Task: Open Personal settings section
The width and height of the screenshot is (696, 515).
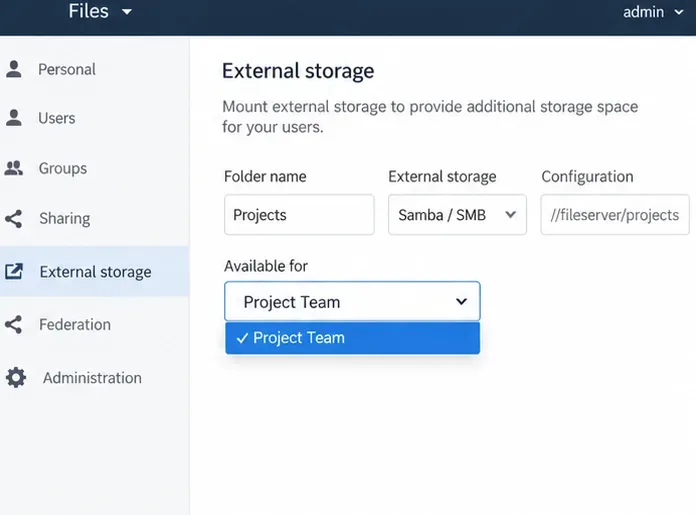Action: coord(67,69)
